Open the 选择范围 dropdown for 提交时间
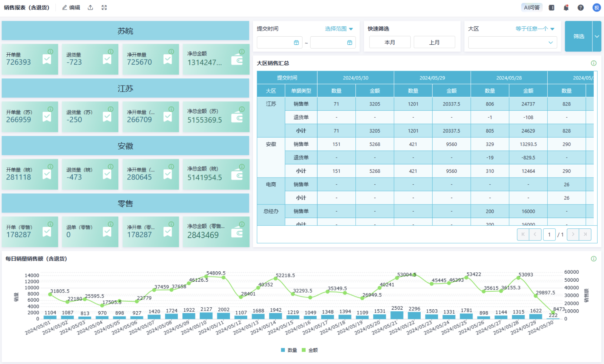The height and width of the screenshot is (364, 604). click(339, 29)
